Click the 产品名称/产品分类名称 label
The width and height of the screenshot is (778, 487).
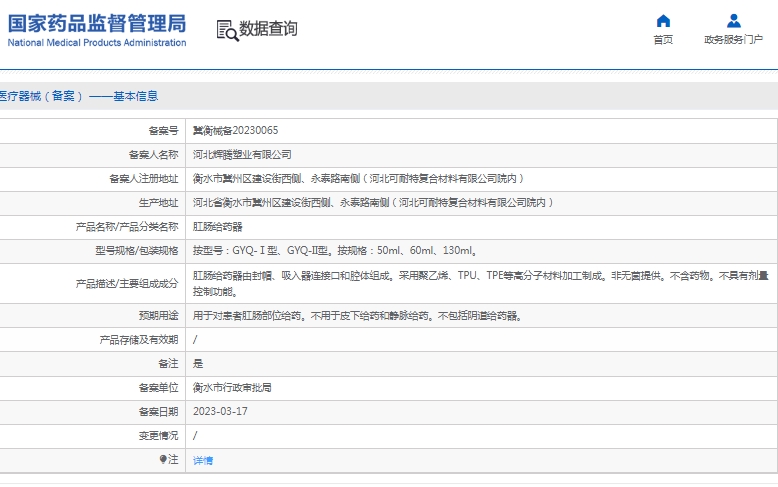tap(127, 227)
